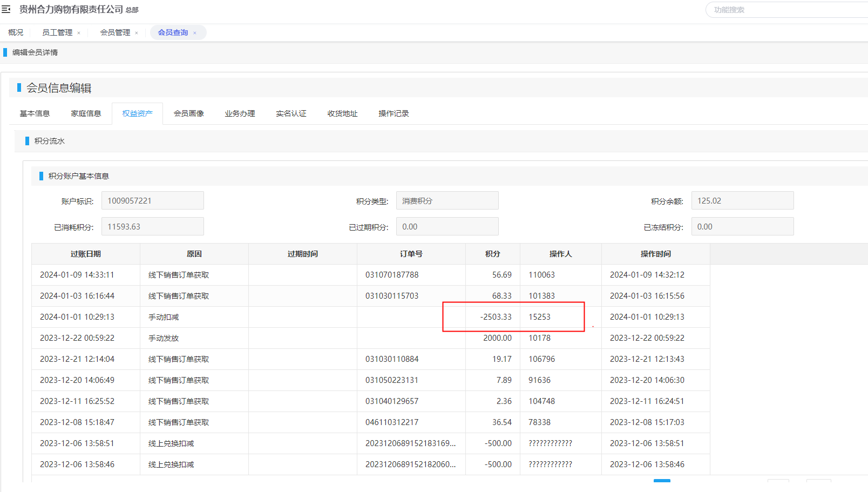
Task: Close the 会员管理 tab
Action: click(x=137, y=33)
